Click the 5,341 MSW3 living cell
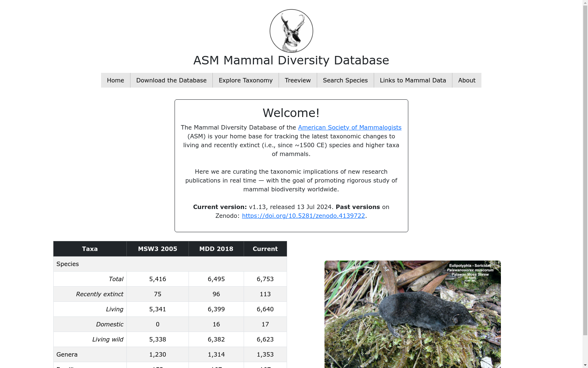This screenshot has width=588, height=368. (x=158, y=309)
